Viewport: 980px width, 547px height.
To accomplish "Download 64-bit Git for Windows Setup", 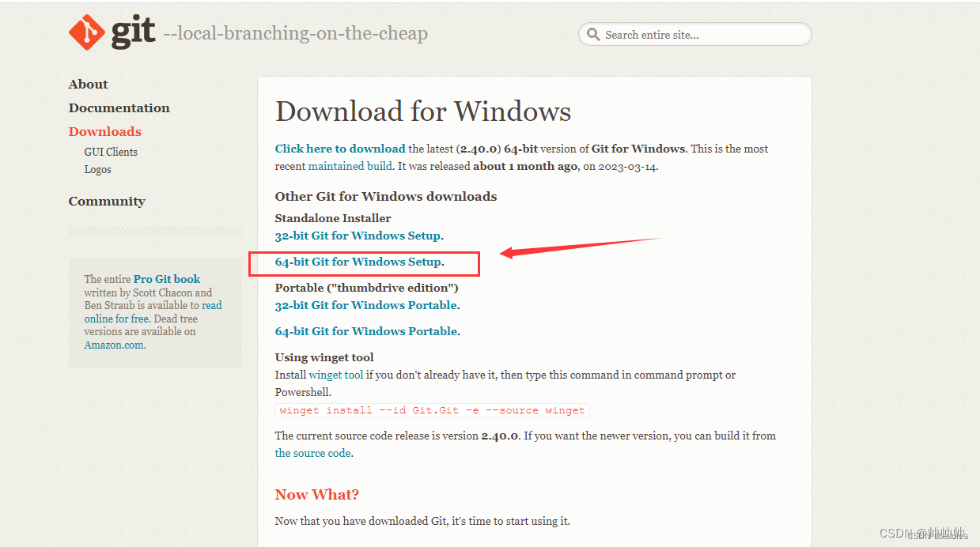I will [x=358, y=262].
